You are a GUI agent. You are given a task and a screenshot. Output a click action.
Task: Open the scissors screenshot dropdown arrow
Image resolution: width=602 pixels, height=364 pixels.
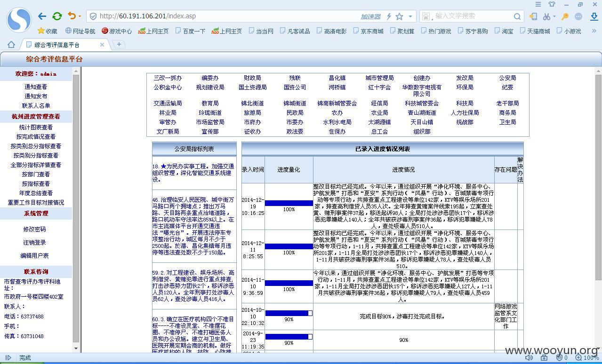tap(554, 16)
